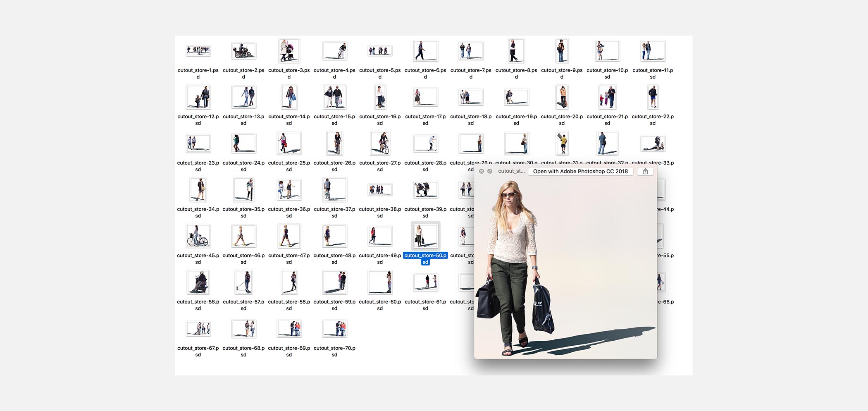Select cutout_store-7.psd file icon
Screen dimensions: 868x411
471,51
